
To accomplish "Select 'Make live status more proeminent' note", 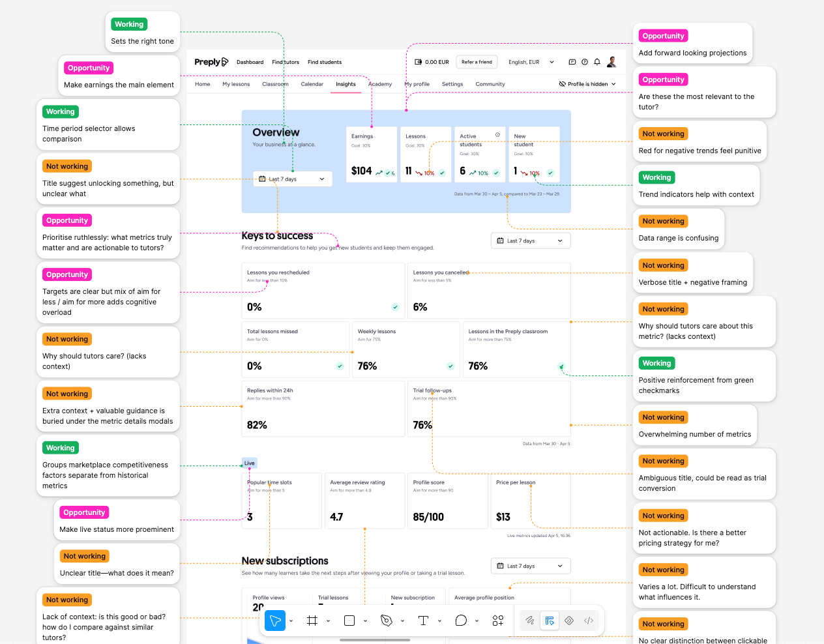I will (x=117, y=520).
